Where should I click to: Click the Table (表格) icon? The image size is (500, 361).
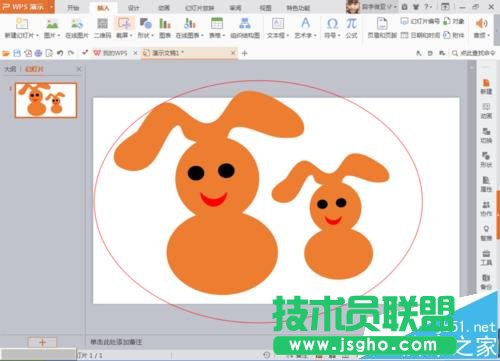217,24
